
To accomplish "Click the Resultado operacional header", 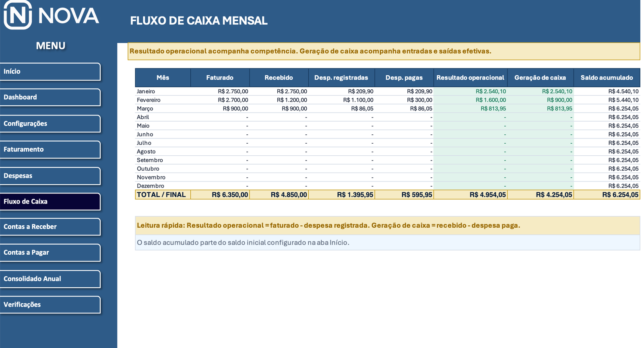I will pyautogui.click(x=470, y=78).
